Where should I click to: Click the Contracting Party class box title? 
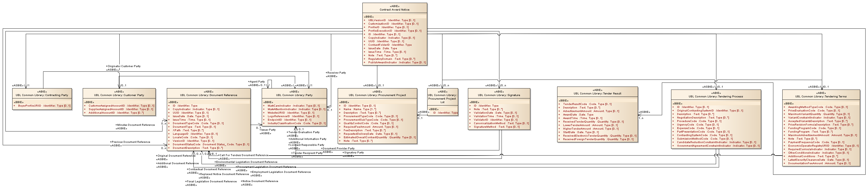tap(42, 95)
